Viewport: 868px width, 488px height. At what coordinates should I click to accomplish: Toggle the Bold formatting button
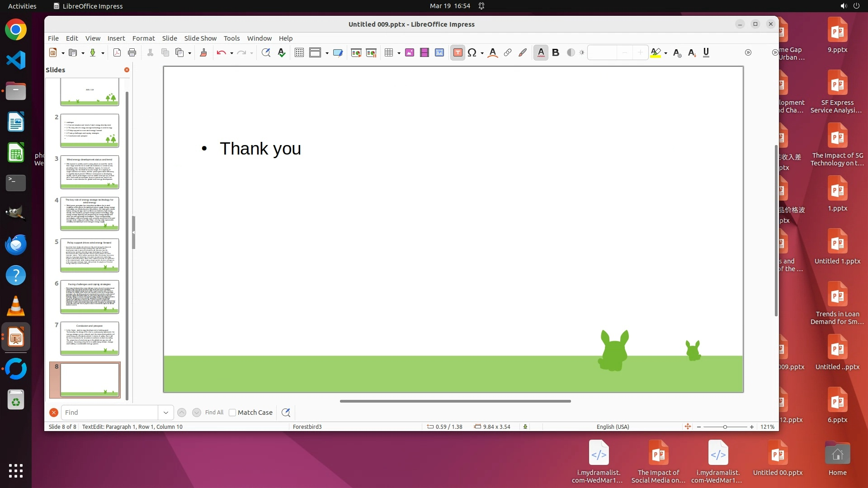[556, 53]
